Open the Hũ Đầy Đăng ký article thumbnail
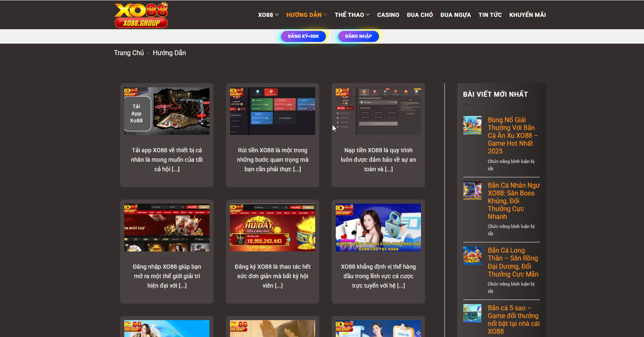This screenshot has width=644, height=337. tap(272, 228)
